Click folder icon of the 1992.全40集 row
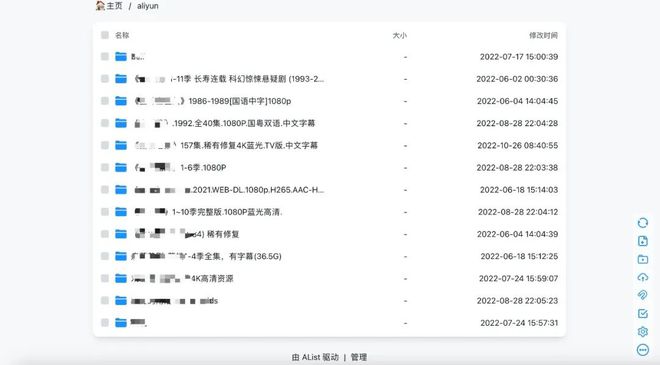This screenshot has height=365, width=660. pyautogui.click(x=121, y=123)
